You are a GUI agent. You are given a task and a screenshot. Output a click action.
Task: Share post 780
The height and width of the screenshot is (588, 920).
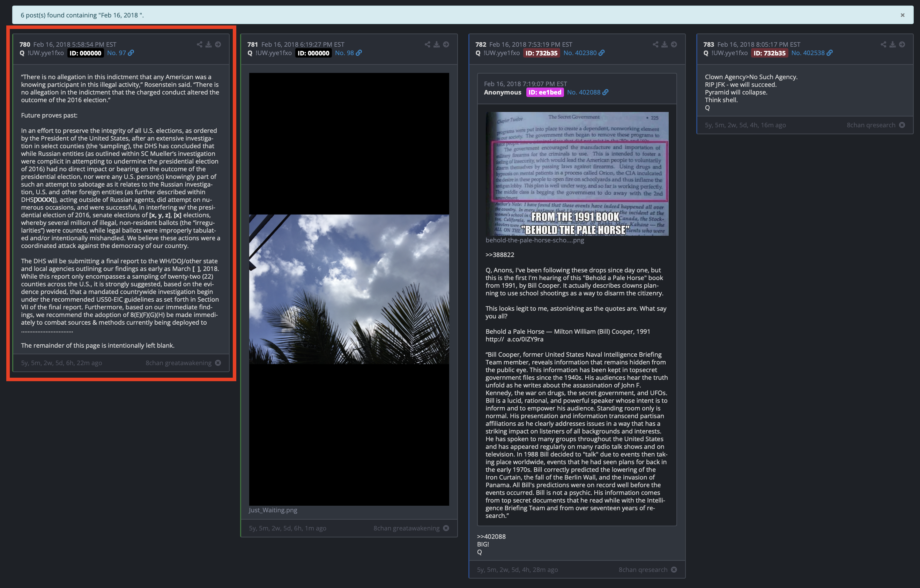(x=199, y=44)
